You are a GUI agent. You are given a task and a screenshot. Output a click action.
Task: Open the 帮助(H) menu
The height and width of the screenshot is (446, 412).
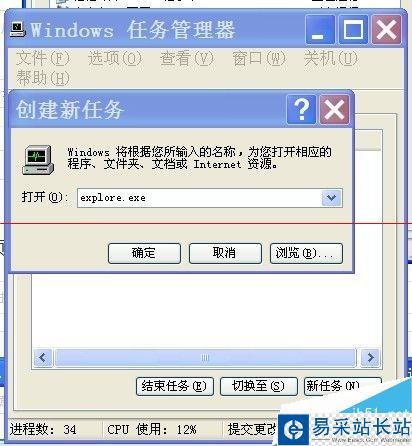click(x=43, y=78)
